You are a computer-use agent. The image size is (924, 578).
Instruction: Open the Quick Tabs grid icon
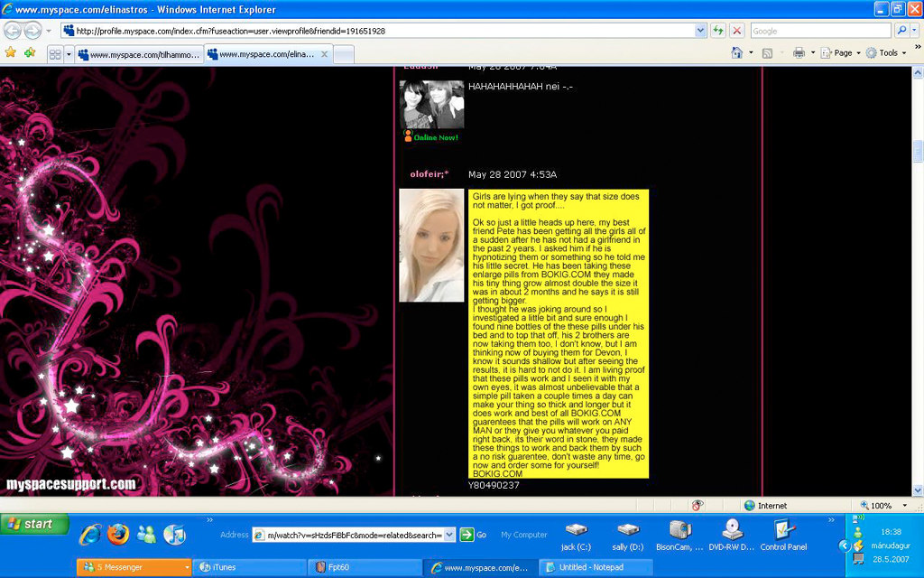[55, 54]
